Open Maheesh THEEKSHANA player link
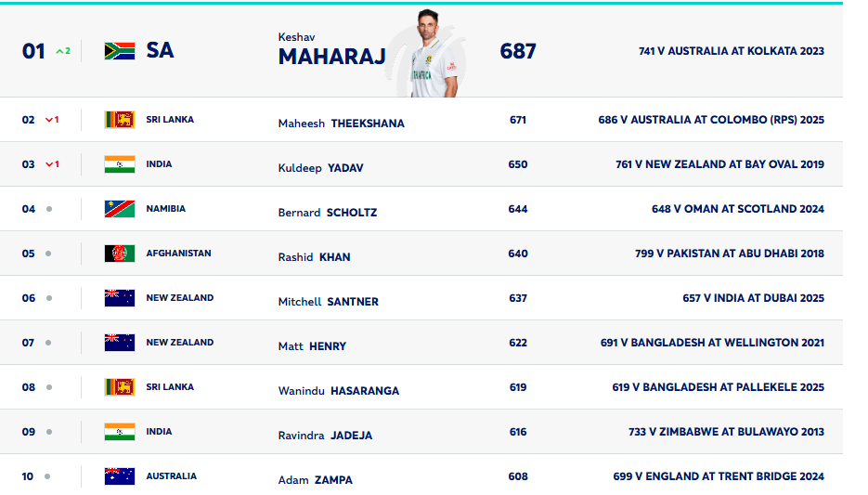Image resolution: width=868 pixels, height=495 pixels. tap(341, 124)
